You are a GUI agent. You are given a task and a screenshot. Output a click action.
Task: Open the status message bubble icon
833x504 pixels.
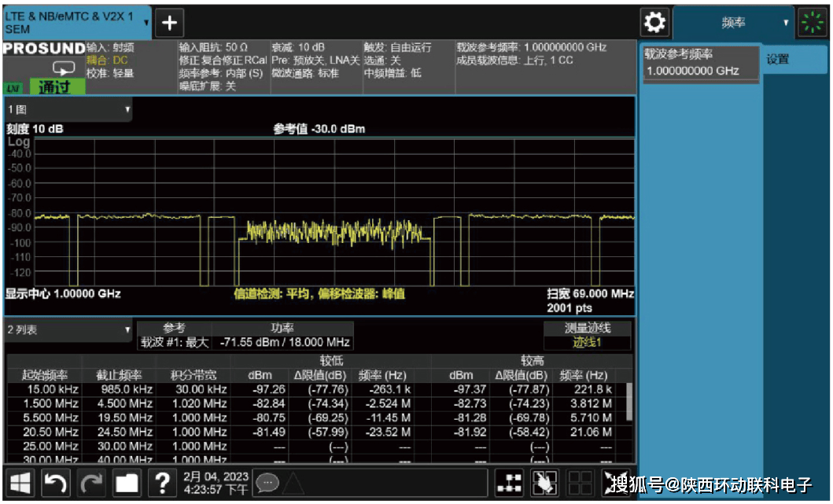[x=267, y=482]
